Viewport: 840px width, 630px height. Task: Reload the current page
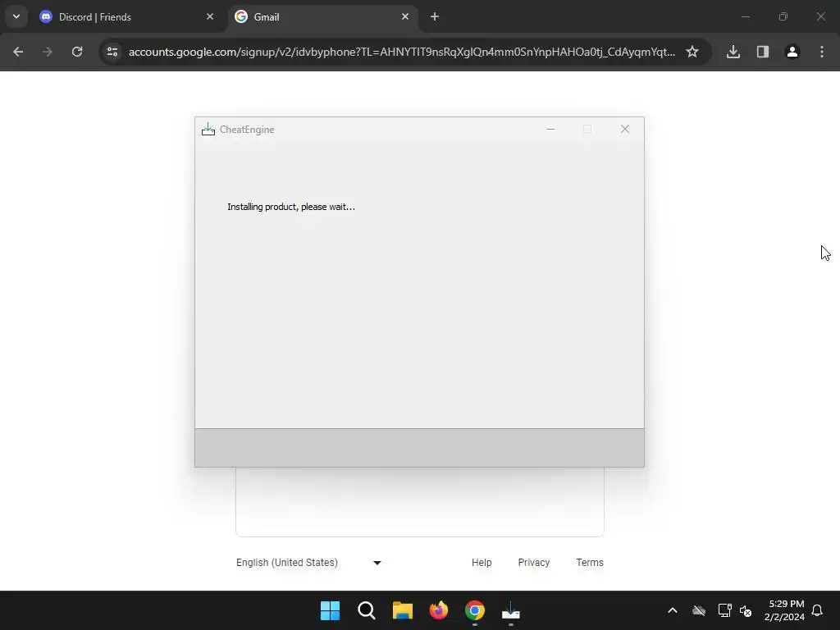77,52
